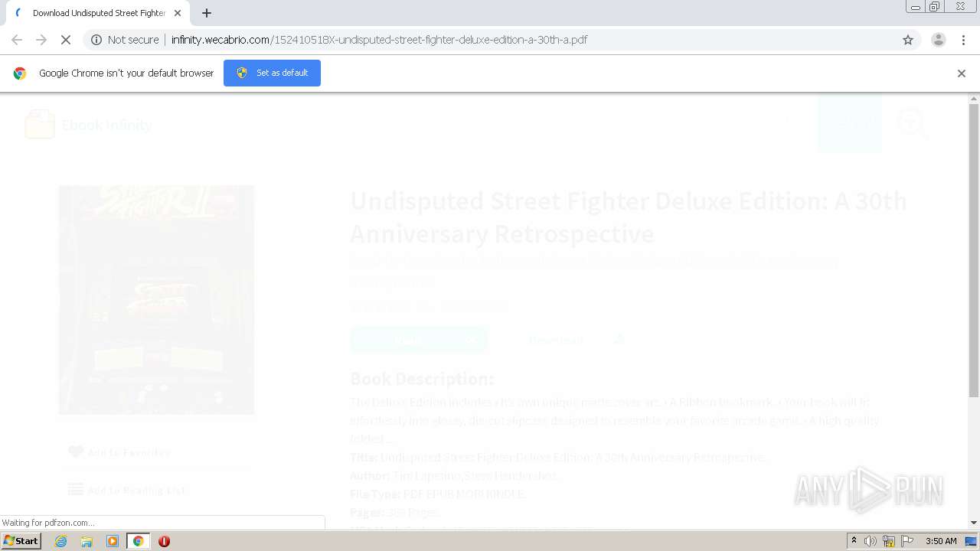Screen dimensions: 980x551
Task: Click the page vertical scrollbar thumb
Action: coord(974,249)
